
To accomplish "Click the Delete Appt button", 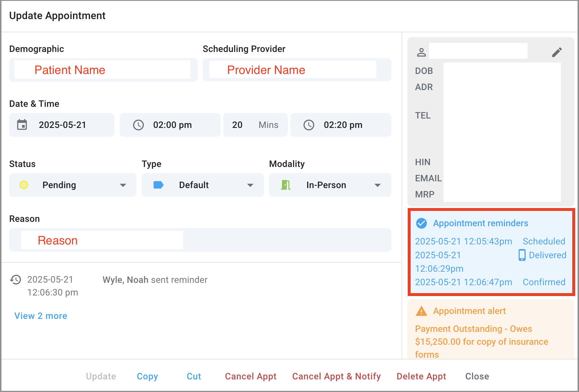I will [421, 376].
